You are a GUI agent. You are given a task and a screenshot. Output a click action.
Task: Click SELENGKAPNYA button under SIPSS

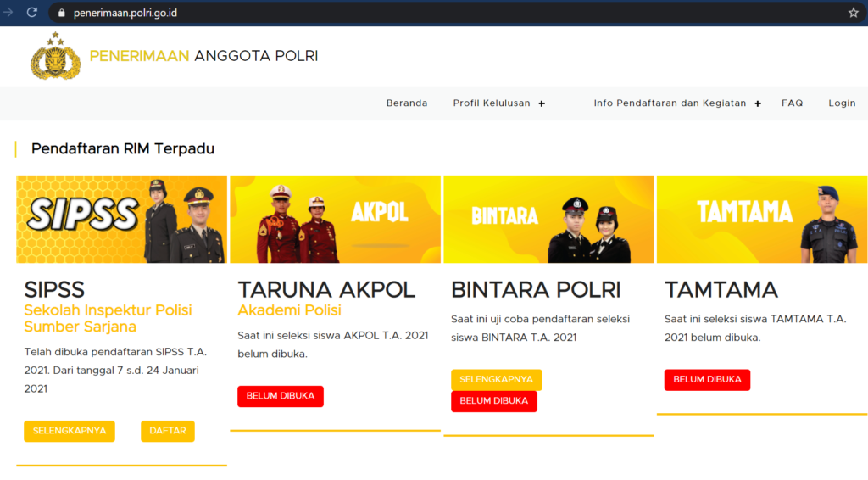click(70, 431)
